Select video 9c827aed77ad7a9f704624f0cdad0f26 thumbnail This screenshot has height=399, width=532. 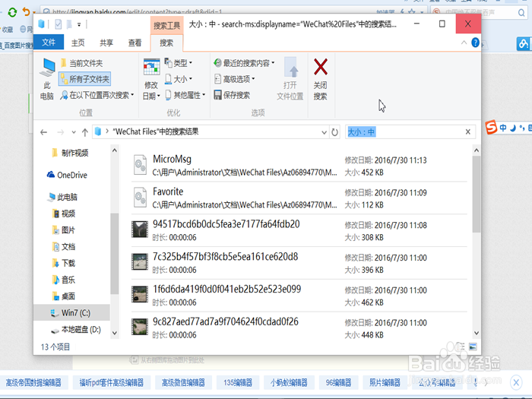click(x=140, y=327)
